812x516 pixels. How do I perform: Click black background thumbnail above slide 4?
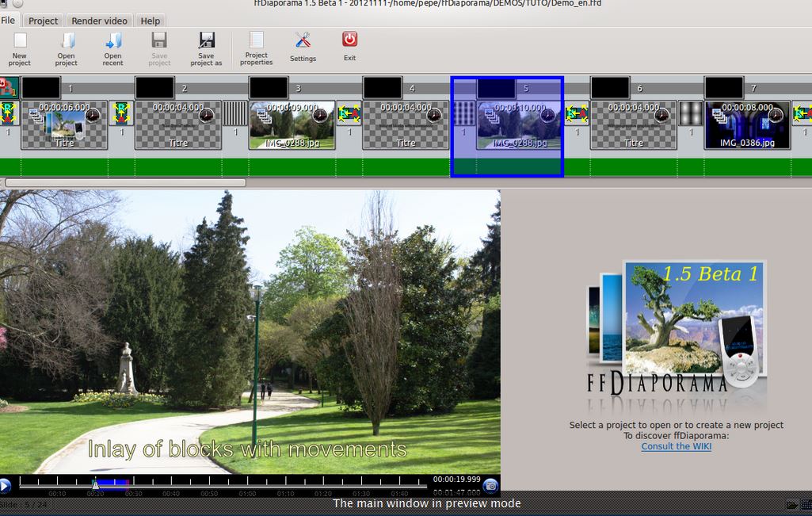(383, 87)
